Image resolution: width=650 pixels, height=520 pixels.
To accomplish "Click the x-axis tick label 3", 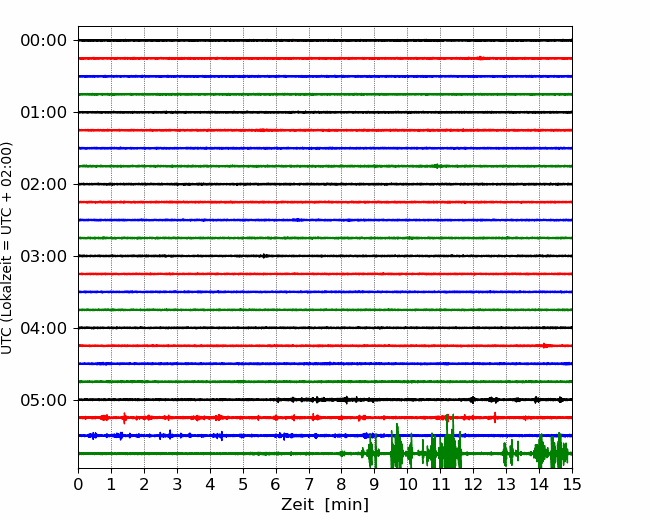I will 177,484.
